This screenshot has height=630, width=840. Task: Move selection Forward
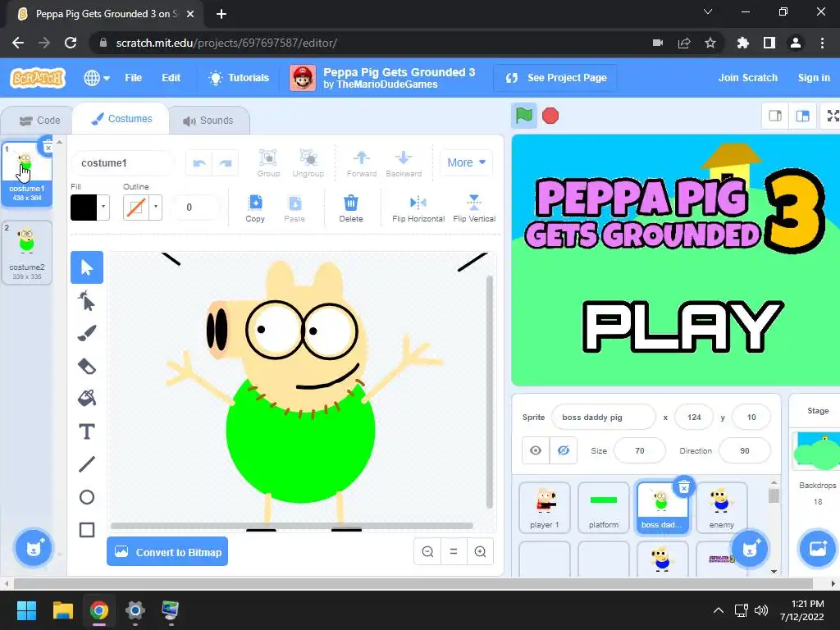tap(362, 163)
